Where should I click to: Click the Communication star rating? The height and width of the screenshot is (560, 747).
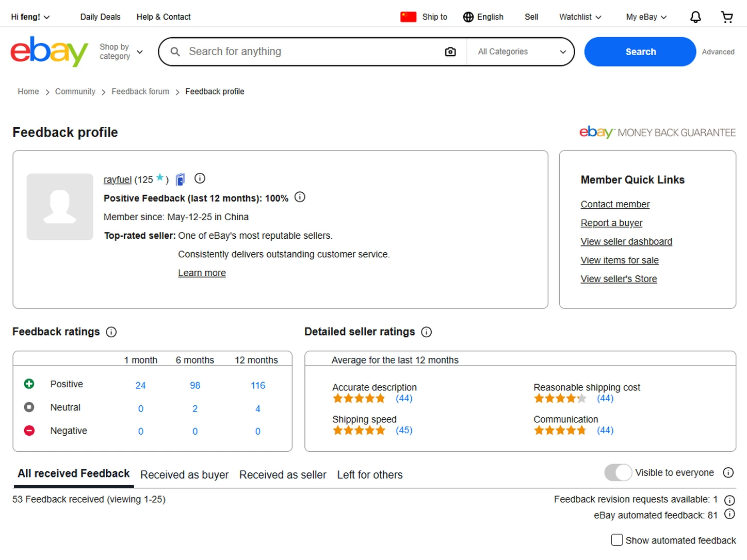(560, 430)
